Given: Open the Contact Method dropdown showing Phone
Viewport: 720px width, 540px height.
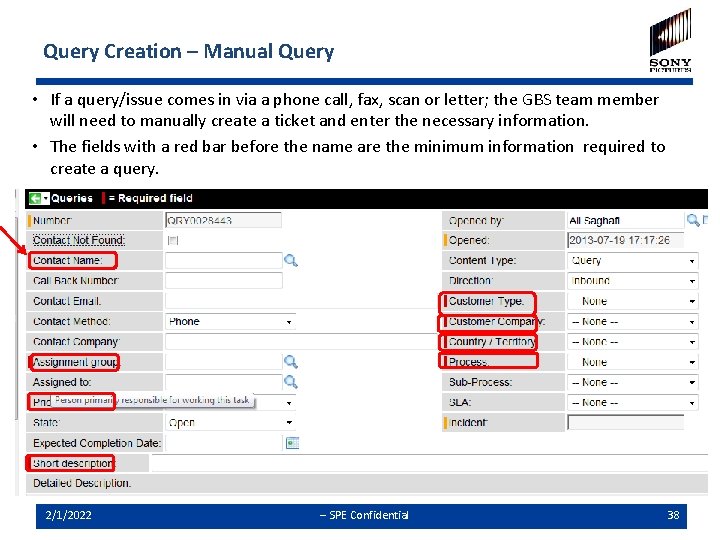Looking at the screenshot, I should pos(230,321).
